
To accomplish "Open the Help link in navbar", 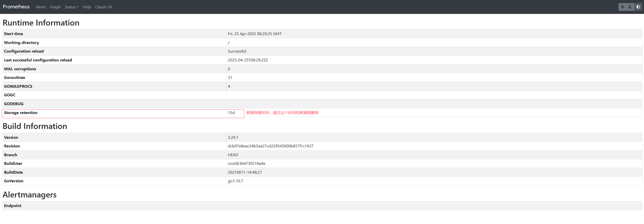I will click(87, 7).
